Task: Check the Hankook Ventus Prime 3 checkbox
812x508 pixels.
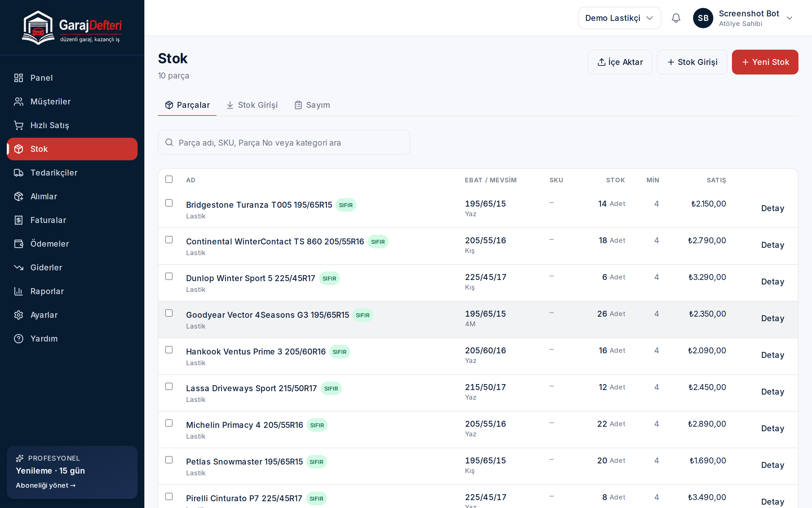Action: tap(169, 350)
